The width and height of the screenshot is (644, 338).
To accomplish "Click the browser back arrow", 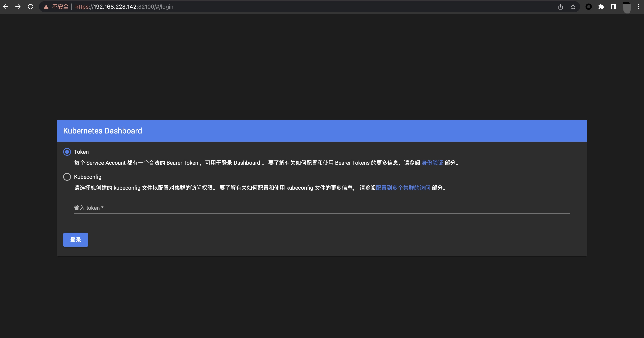I will 5,7.
